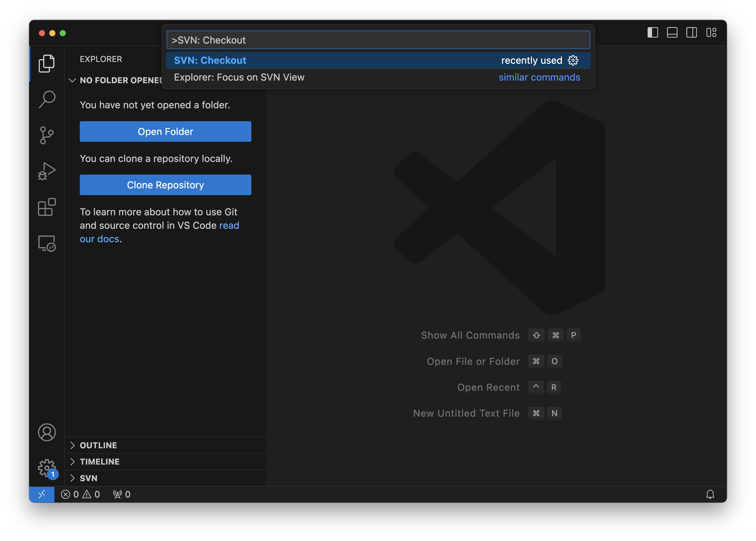The height and width of the screenshot is (541, 756).
Task: Open the Remote Explorer icon
Action: 46,244
